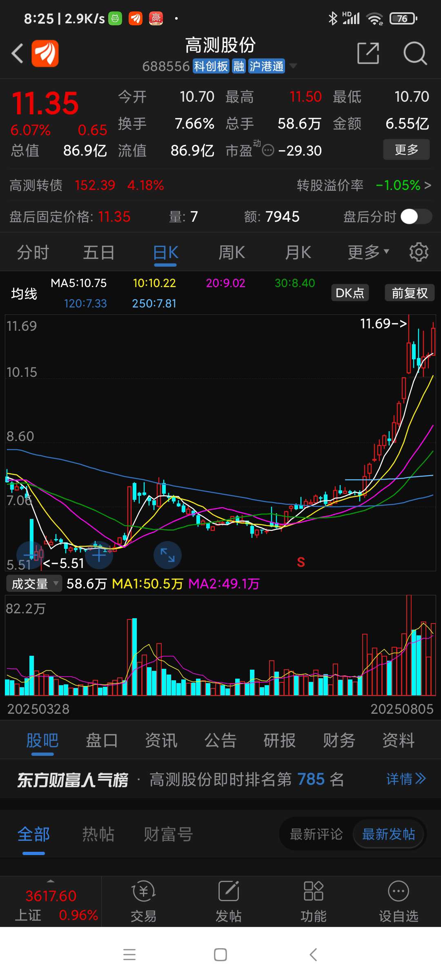Tap the tallest red volume bar
This screenshot has height=980, width=441.
409,645
